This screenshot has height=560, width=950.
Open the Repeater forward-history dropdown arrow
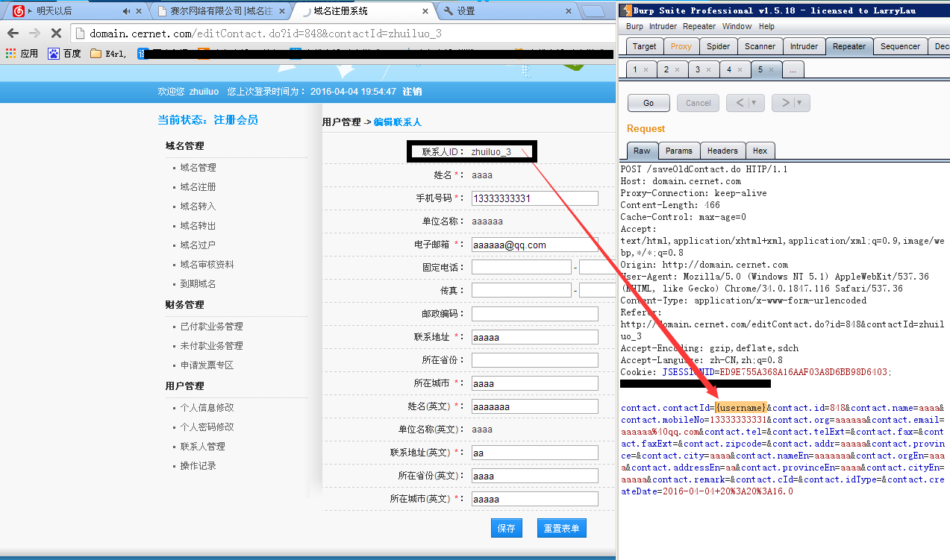click(801, 103)
